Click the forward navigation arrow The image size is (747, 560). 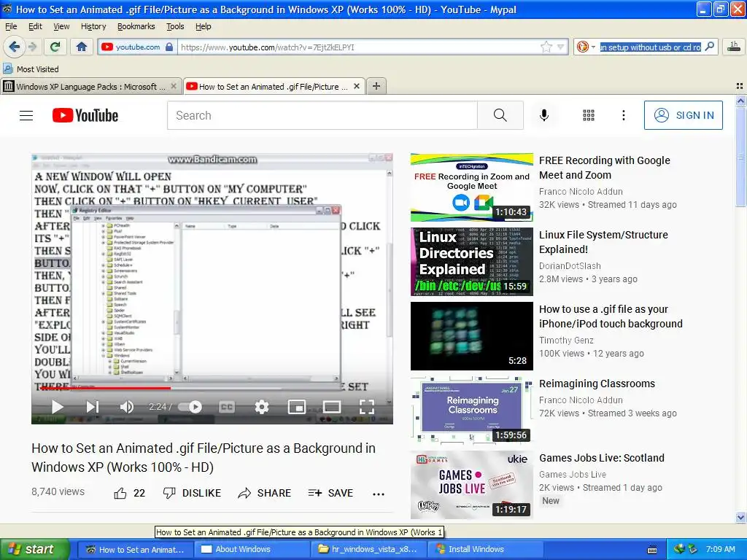pos(32,47)
